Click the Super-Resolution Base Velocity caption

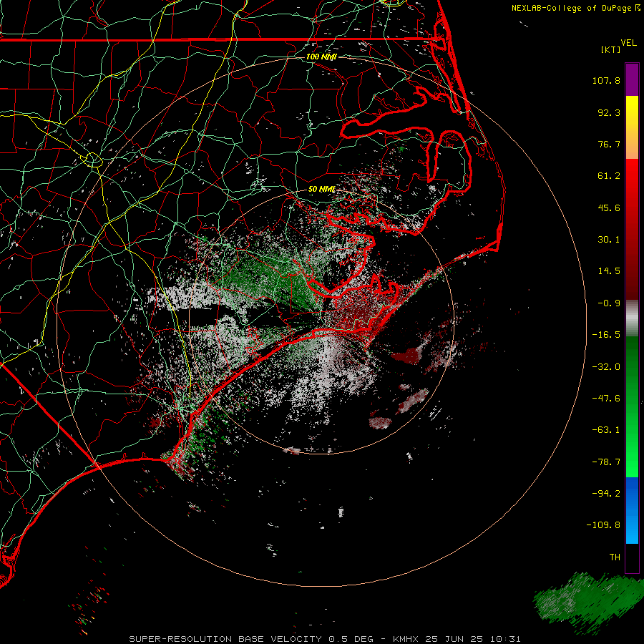coord(324,639)
